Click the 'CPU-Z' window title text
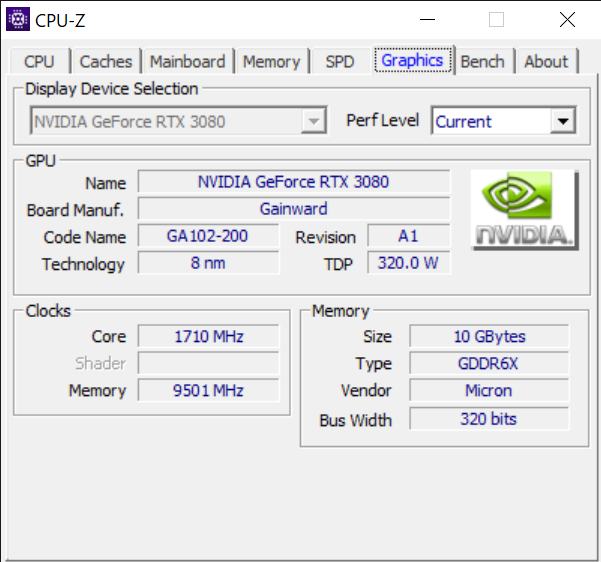Image resolution: width=601 pixels, height=562 pixels. click(x=60, y=20)
